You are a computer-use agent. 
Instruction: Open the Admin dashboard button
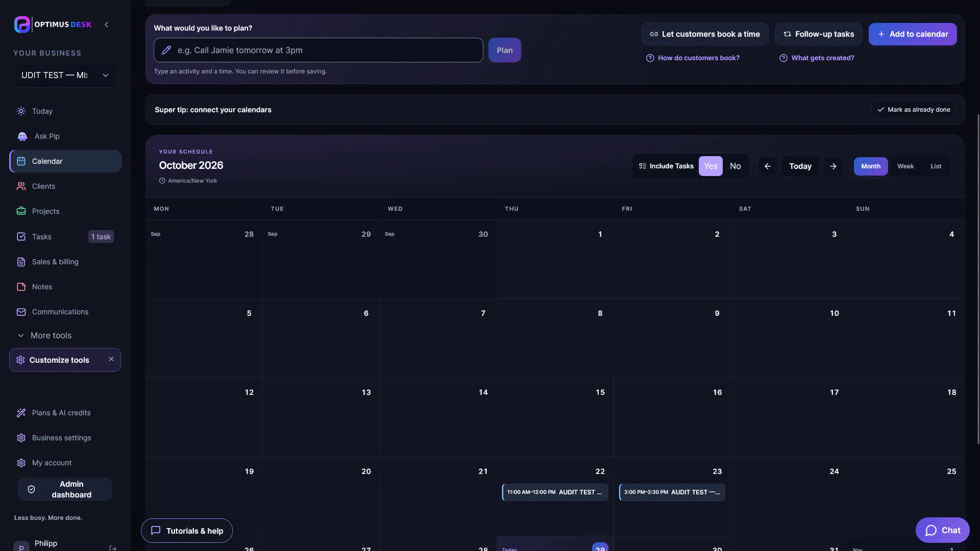click(x=65, y=489)
